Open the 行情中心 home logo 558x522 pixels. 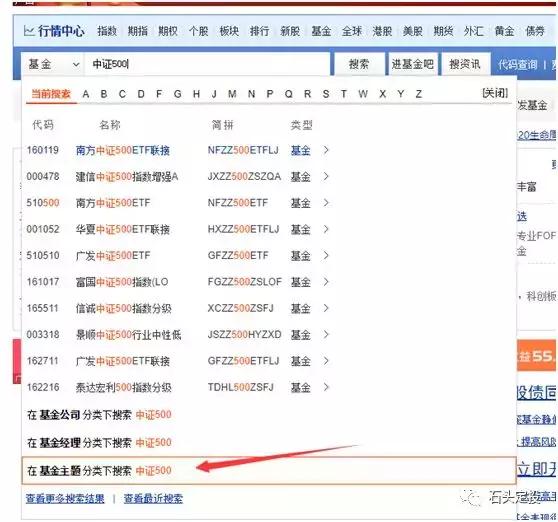tap(54, 31)
